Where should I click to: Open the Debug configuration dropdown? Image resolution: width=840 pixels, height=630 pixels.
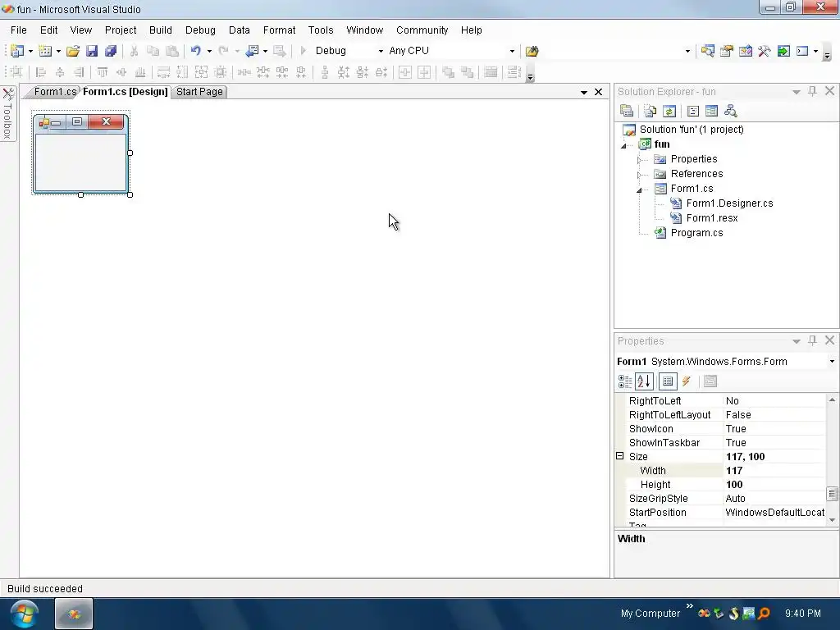click(x=381, y=51)
